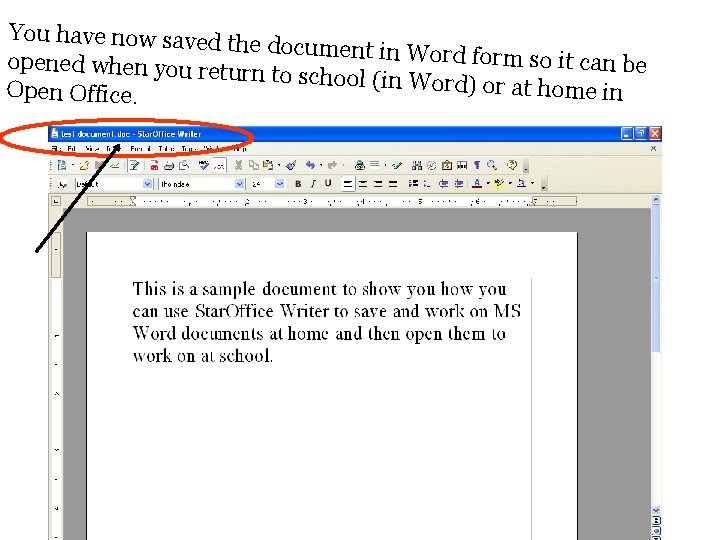Click the Insert Table icon
Screen dimensions: 720x540
[x=375, y=165]
